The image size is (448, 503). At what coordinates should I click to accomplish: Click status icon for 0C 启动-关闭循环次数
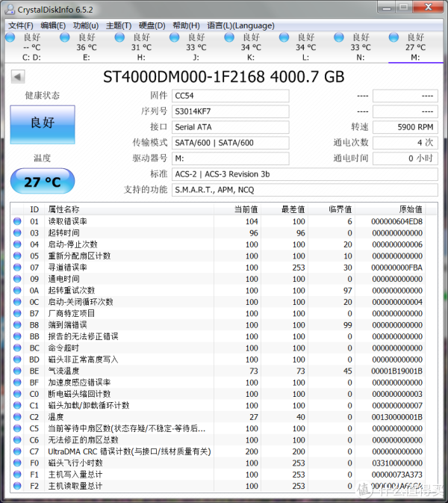[x=17, y=302]
